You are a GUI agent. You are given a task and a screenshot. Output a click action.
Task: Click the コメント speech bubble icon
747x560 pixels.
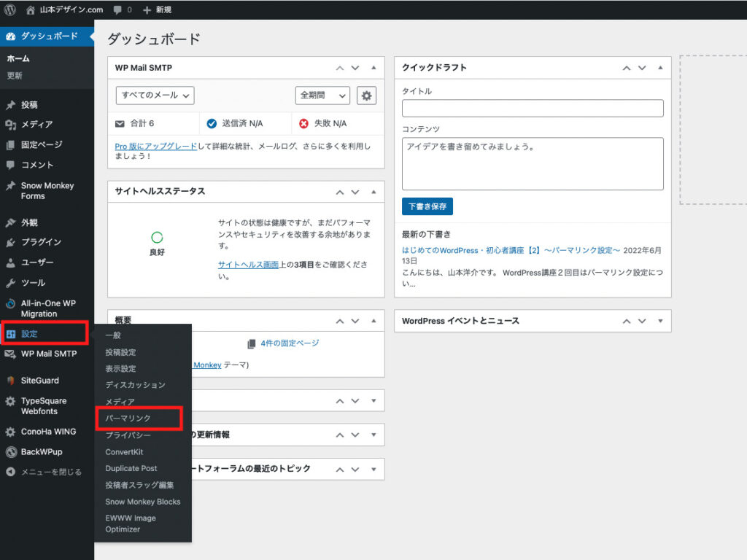[x=10, y=165]
